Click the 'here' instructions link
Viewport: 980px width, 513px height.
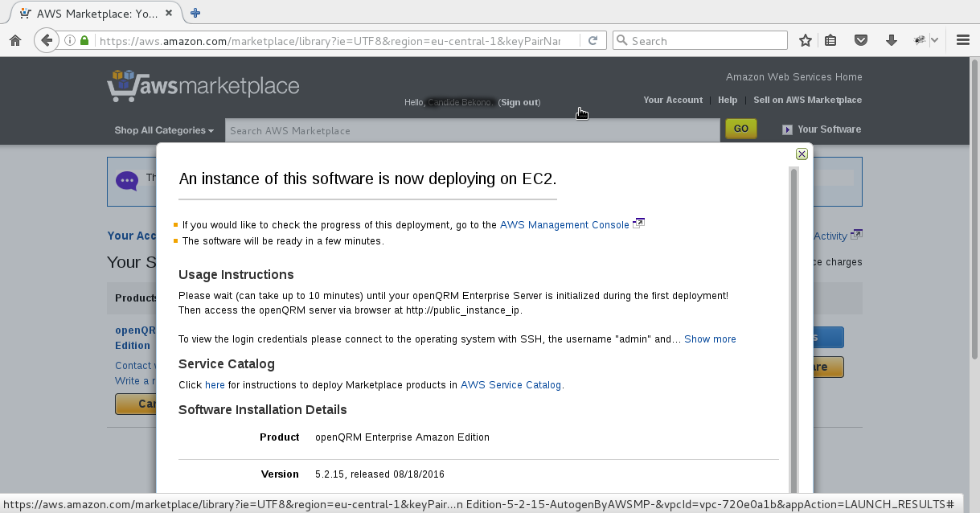(x=215, y=385)
